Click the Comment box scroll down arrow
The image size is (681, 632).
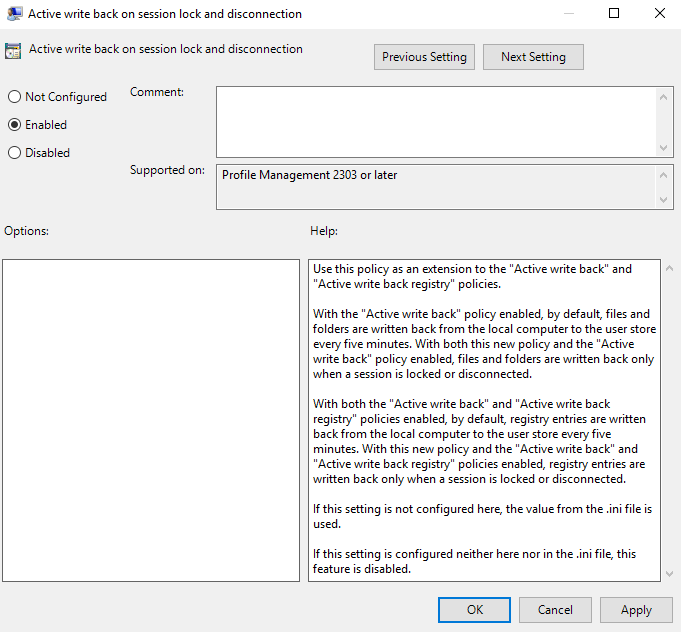coord(666,147)
